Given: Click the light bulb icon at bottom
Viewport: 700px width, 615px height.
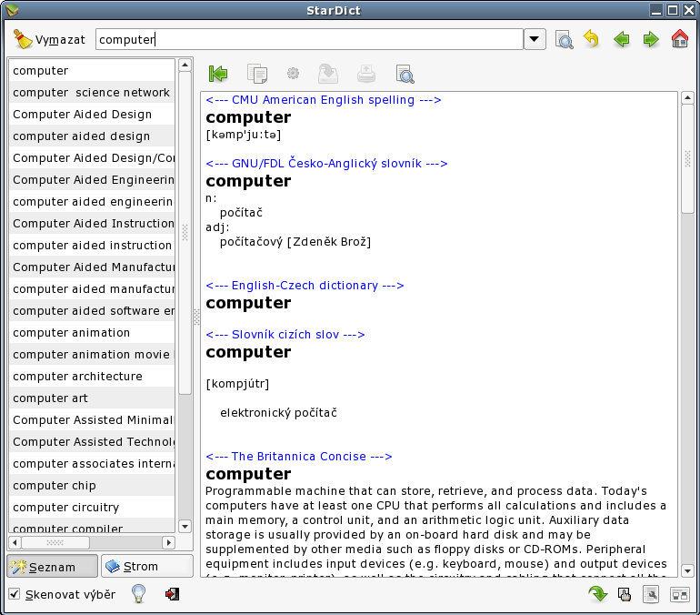Looking at the screenshot, I should (x=139, y=593).
